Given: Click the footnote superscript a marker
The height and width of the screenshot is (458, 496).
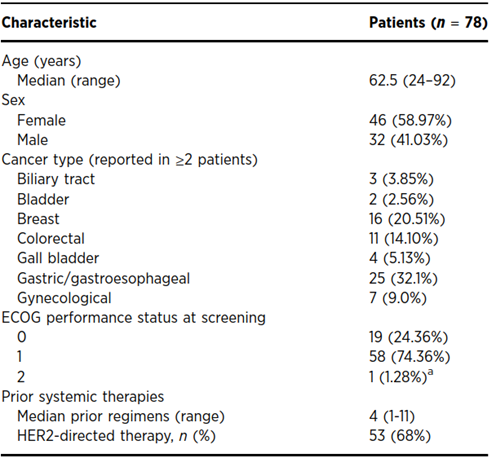Looking at the screenshot, I should click(430, 372).
